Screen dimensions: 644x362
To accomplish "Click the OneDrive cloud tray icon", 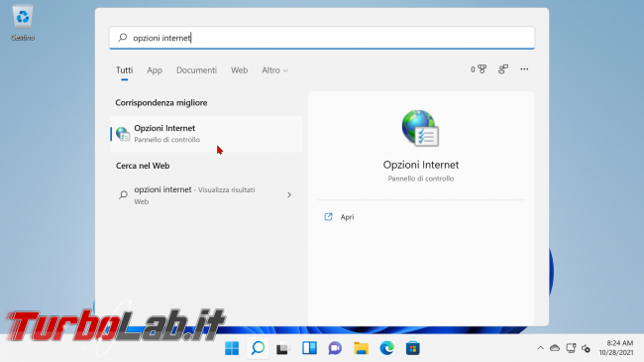I will (555, 348).
